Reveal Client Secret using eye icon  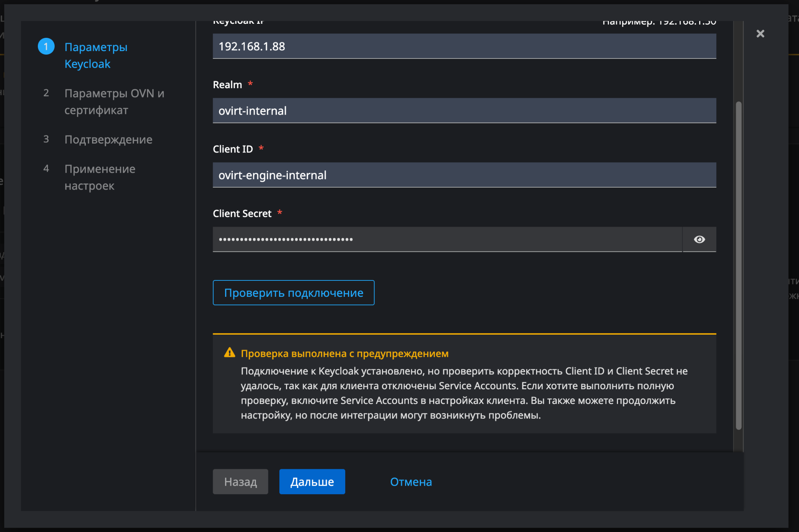pos(699,239)
